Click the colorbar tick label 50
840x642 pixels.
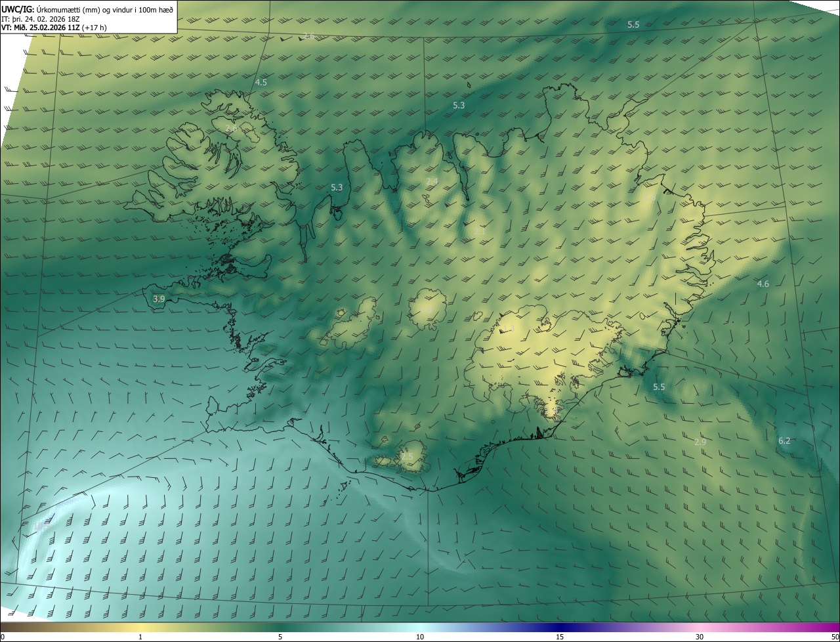click(x=835, y=637)
